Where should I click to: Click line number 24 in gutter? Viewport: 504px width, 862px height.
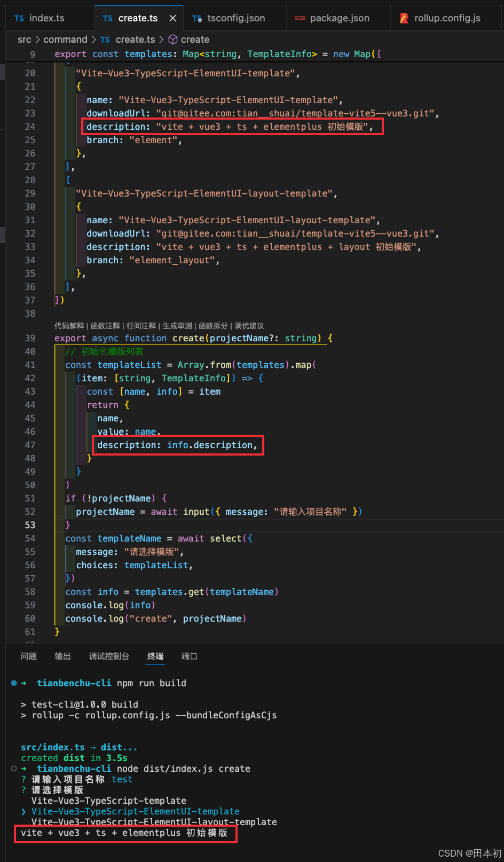[x=30, y=127]
